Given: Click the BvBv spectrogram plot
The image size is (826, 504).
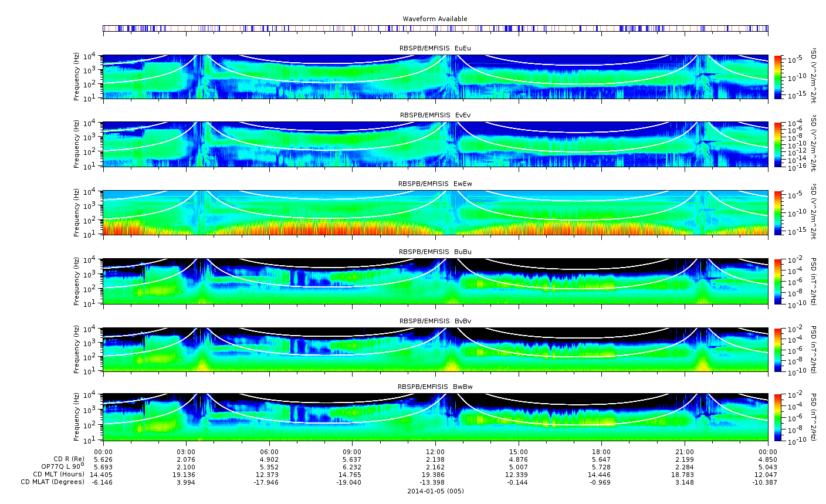Looking at the screenshot, I should (435, 350).
